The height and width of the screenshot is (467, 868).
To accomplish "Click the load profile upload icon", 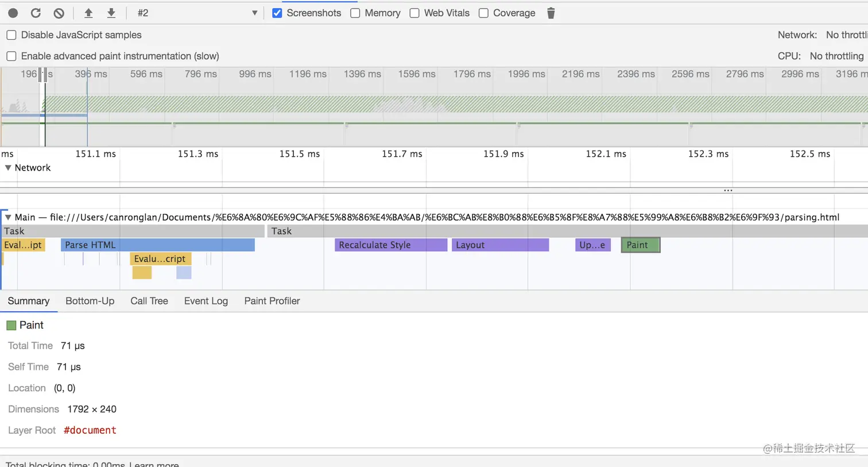I will pos(88,13).
